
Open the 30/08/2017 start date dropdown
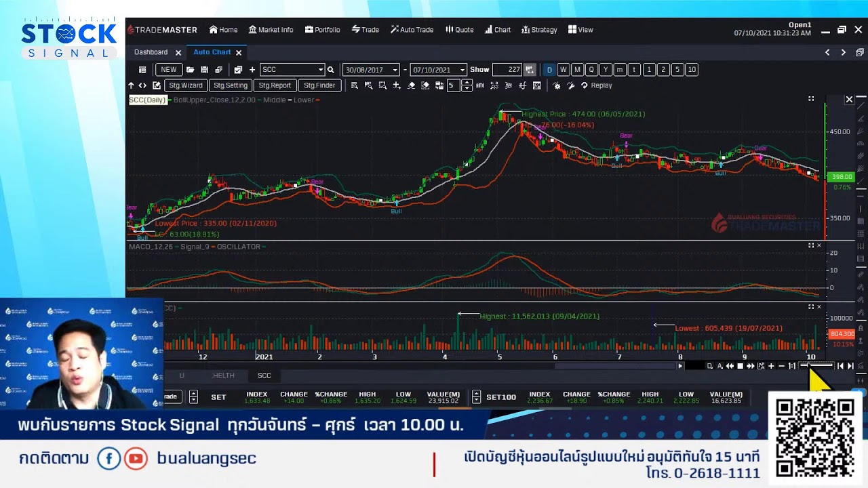[x=394, y=70]
